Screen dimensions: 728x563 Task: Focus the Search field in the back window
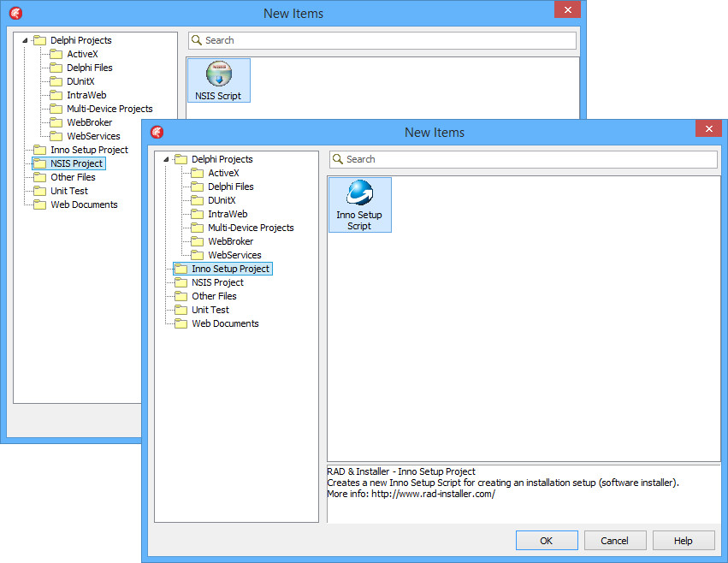pos(382,40)
